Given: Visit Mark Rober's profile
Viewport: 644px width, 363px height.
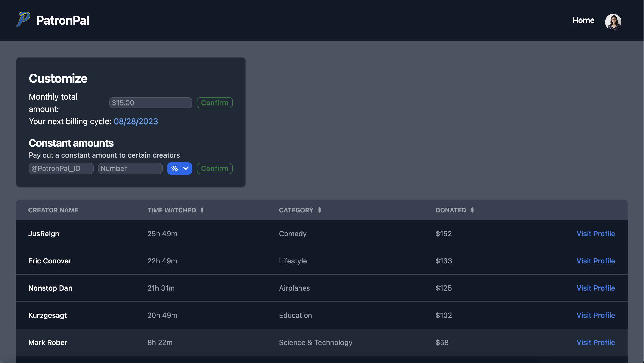Looking at the screenshot, I should click(x=596, y=342).
